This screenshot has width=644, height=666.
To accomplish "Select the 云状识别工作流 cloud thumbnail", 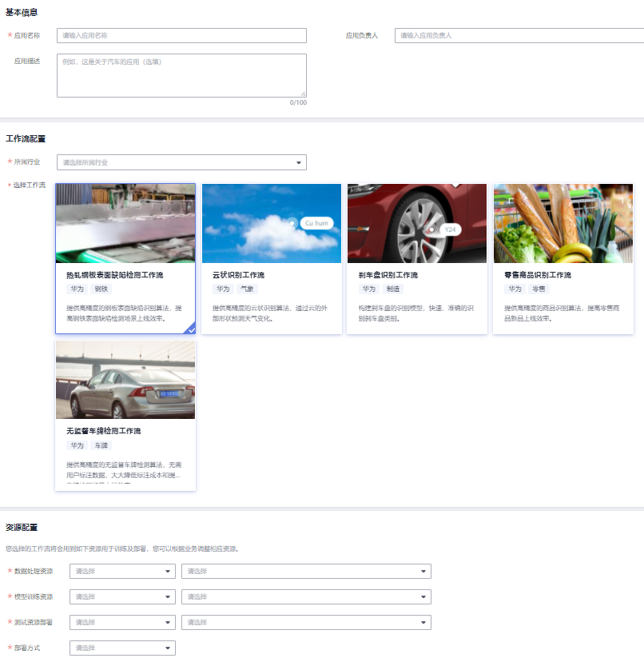I will point(272,223).
